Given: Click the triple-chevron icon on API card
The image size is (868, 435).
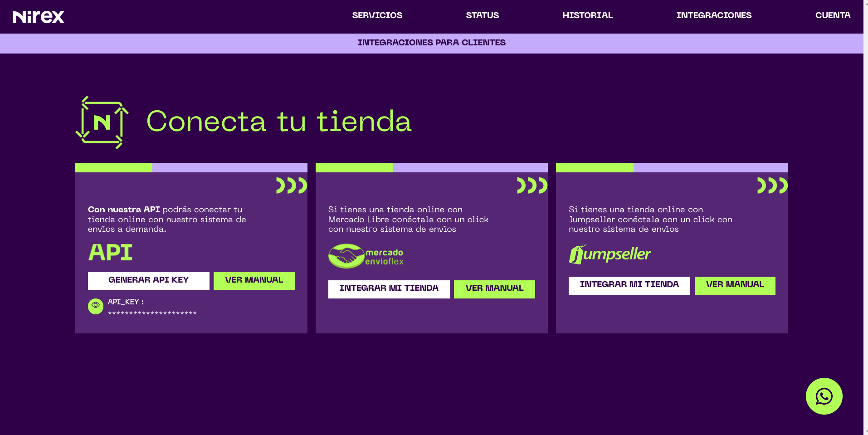Looking at the screenshot, I should pyautogui.click(x=291, y=186).
